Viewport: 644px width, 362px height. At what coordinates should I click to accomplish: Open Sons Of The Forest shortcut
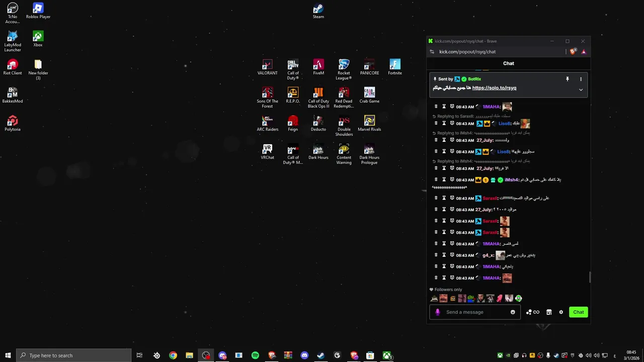click(267, 98)
